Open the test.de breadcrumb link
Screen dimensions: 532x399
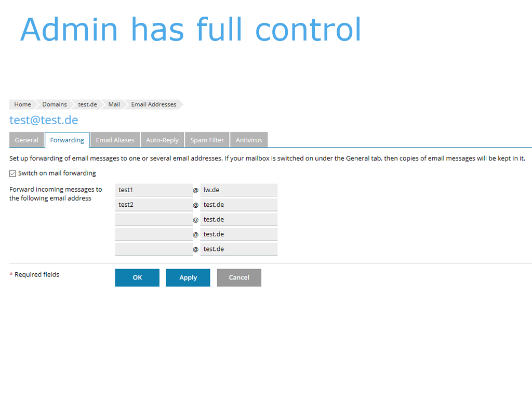point(87,104)
